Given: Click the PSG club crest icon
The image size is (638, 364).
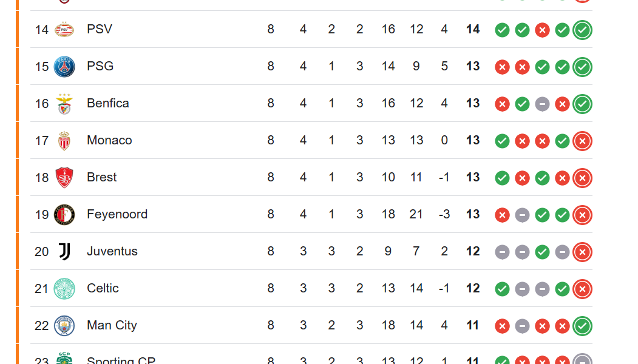Looking at the screenshot, I should (64, 66).
